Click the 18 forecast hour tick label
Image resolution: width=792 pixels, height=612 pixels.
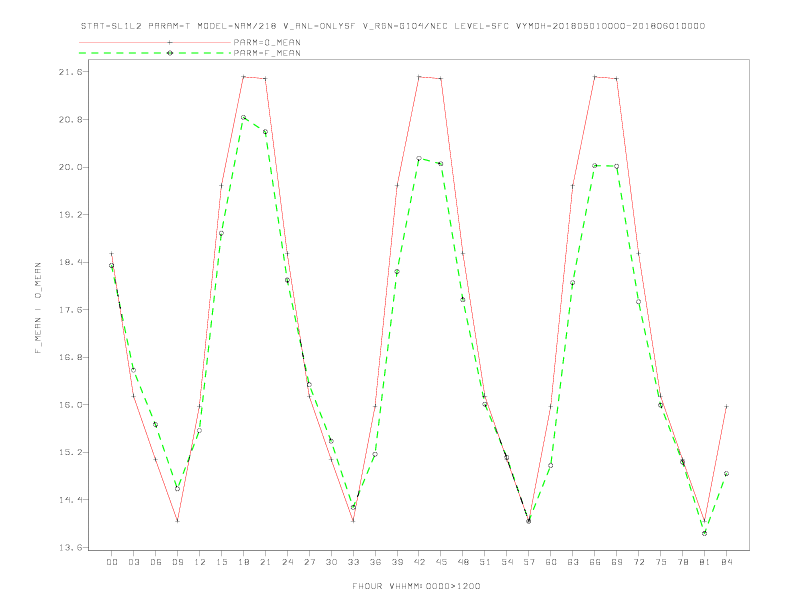pos(243,562)
